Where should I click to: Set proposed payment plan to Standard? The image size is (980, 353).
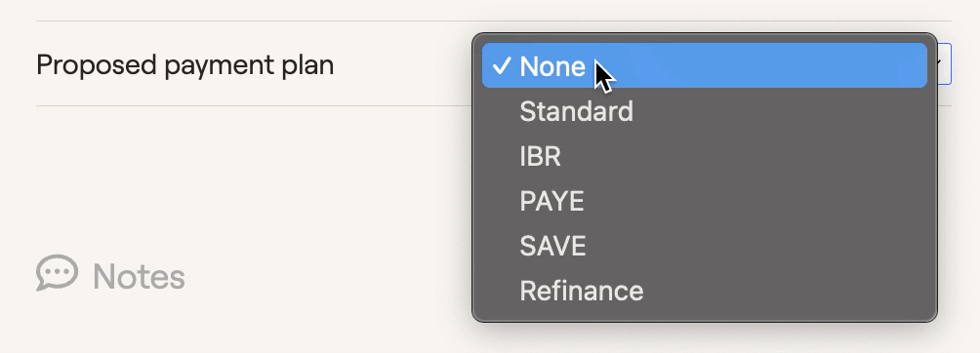[x=705, y=111]
